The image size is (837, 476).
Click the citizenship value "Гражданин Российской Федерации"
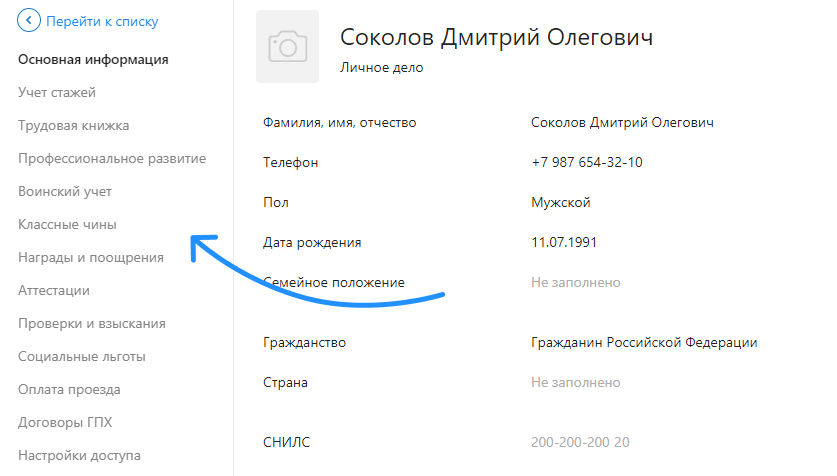(x=644, y=343)
